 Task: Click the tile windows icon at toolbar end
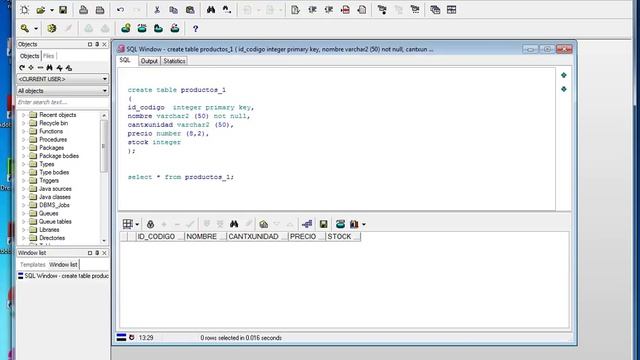pos(451,10)
